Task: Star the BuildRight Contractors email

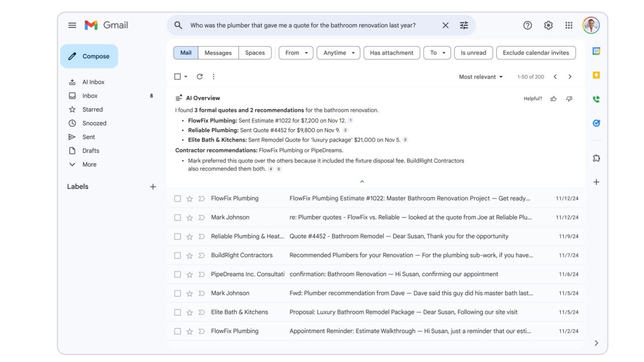Action: [189, 255]
